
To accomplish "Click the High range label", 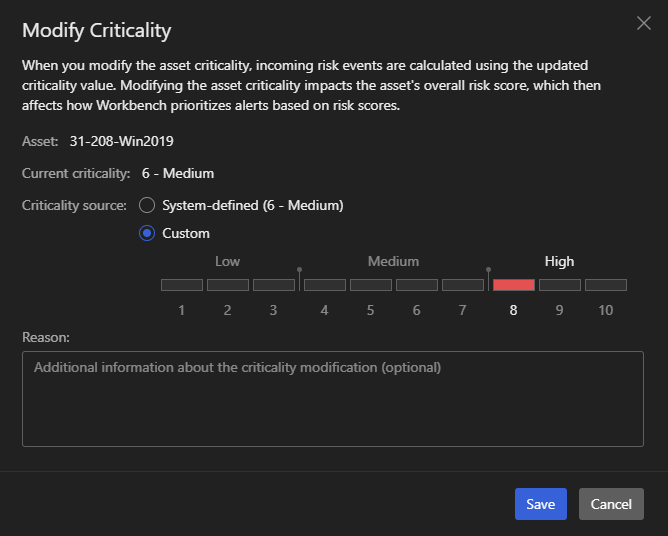I will [559, 262].
